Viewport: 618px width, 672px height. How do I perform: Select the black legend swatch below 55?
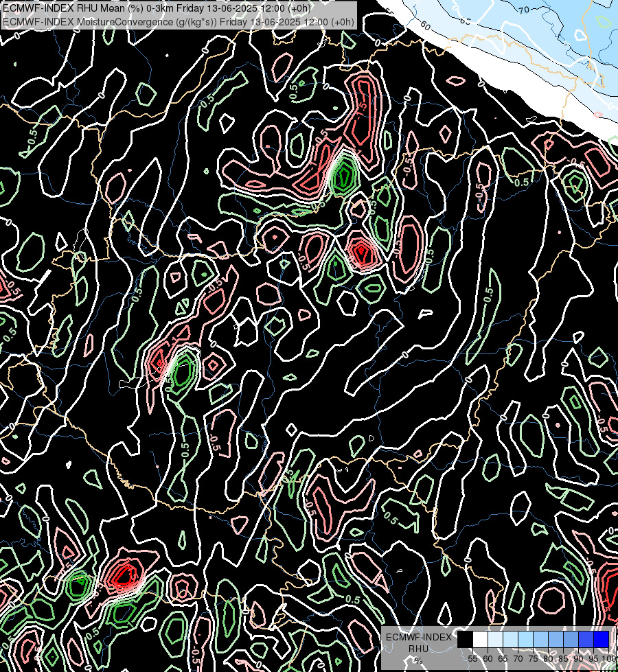[466, 639]
